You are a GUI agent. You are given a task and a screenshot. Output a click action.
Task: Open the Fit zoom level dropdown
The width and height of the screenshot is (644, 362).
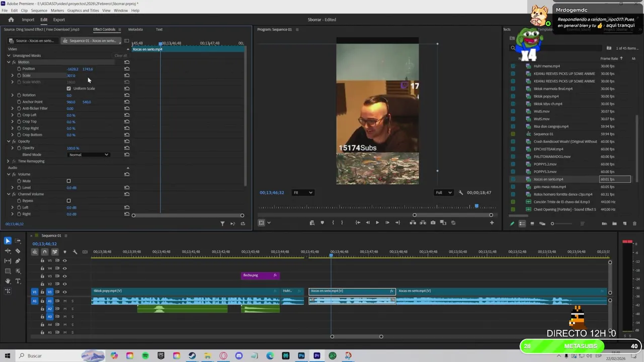(x=303, y=193)
